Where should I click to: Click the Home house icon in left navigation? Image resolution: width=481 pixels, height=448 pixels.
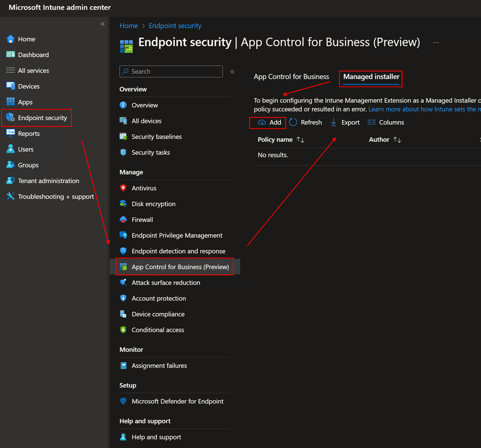pyautogui.click(x=11, y=39)
